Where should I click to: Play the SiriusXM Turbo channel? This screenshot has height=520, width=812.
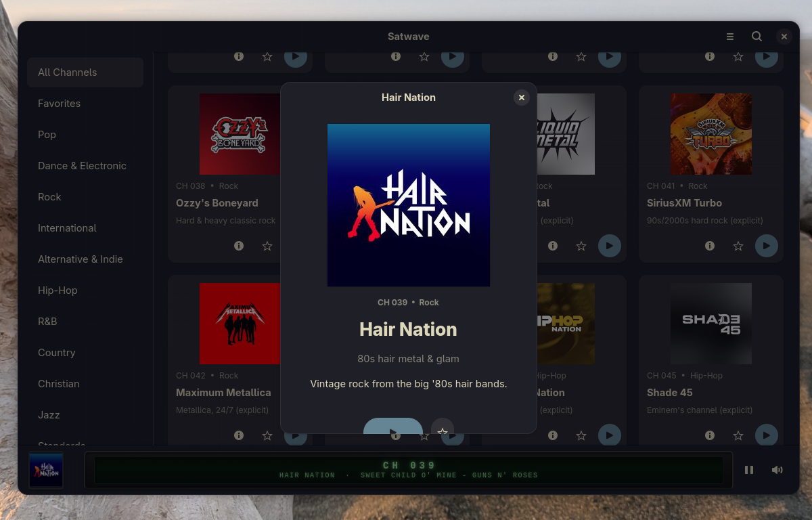coord(767,246)
